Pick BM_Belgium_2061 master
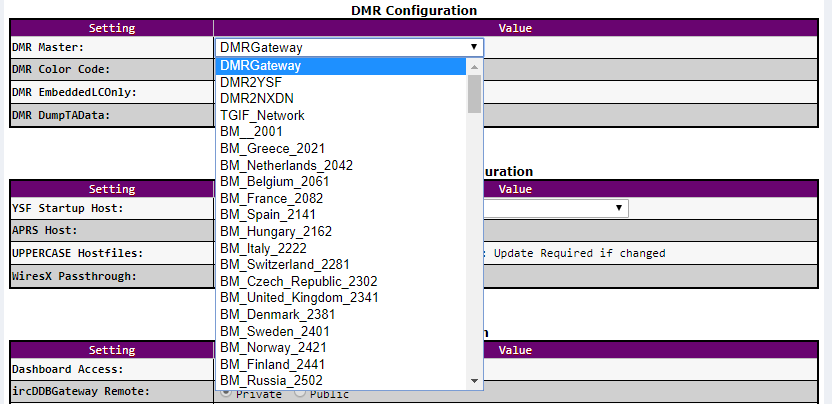The width and height of the screenshot is (832, 404). (342, 182)
